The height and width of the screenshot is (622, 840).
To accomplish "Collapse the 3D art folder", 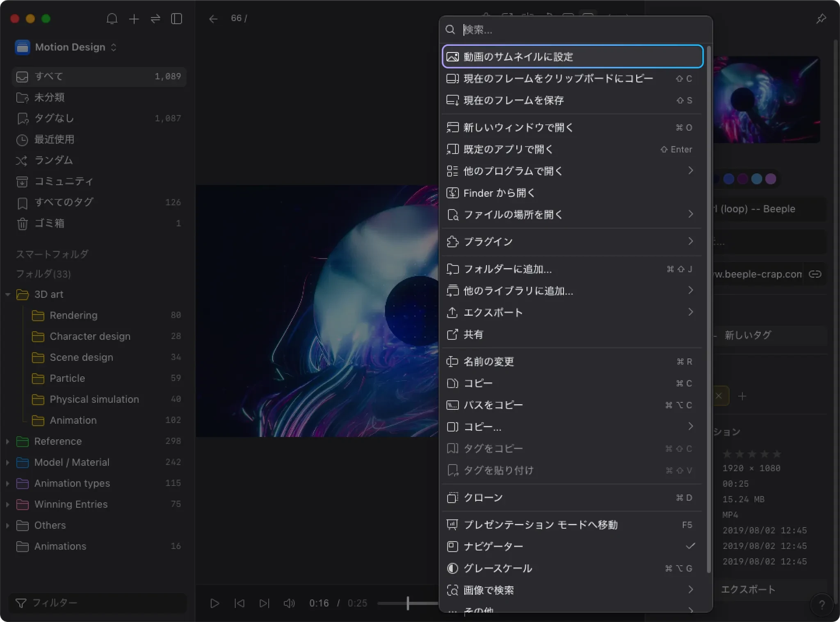I will coord(8,294).
